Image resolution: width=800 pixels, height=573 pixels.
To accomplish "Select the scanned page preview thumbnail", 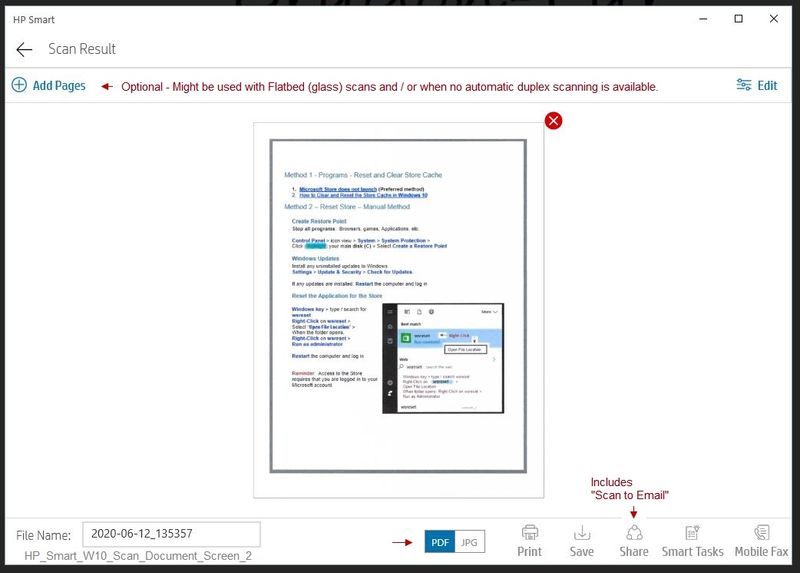I will pyautogui.click(x=398, y=310).
